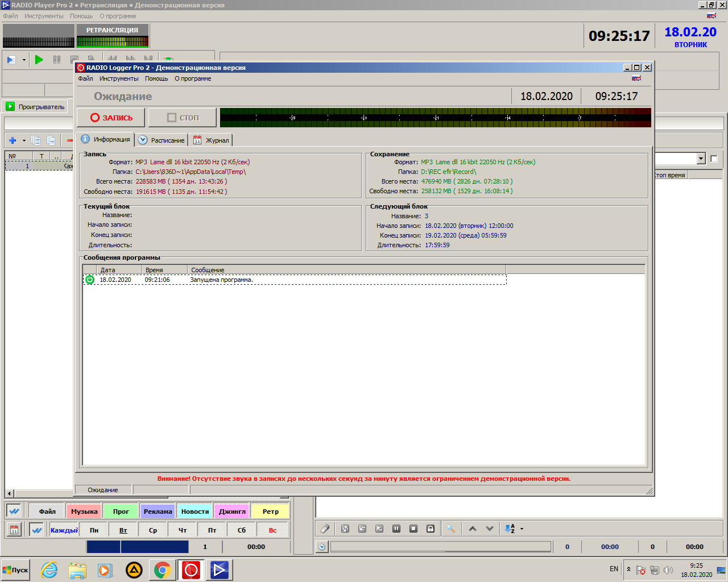Viewport: 728px width, 582px height.
Task: Click the stop icon in bottom toolbar
Action: [413, 529]
